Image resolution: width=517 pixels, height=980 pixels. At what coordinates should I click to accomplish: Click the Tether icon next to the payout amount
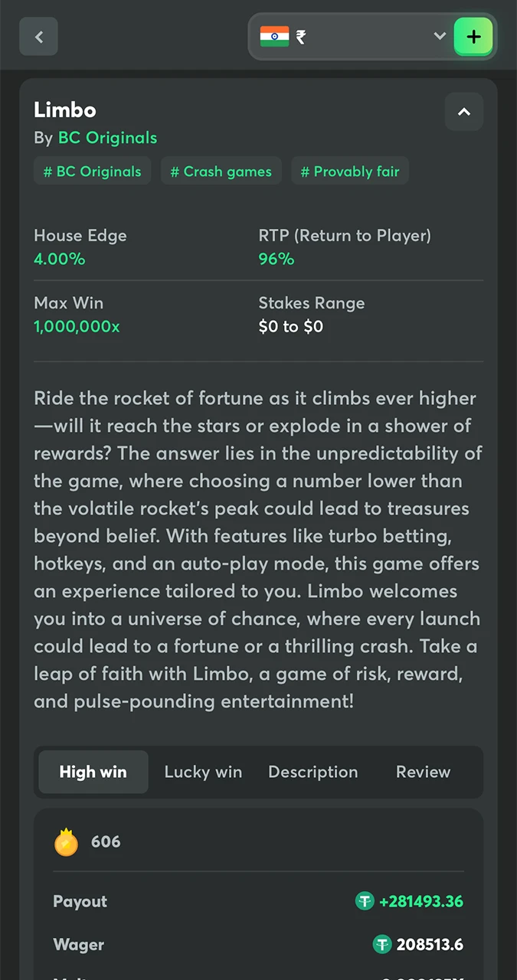click(365, 902)
